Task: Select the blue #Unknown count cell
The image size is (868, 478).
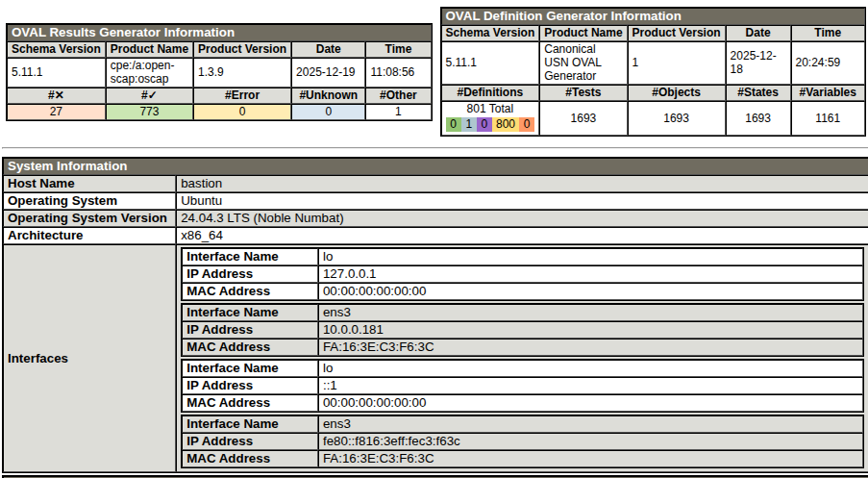Action: 328,112
